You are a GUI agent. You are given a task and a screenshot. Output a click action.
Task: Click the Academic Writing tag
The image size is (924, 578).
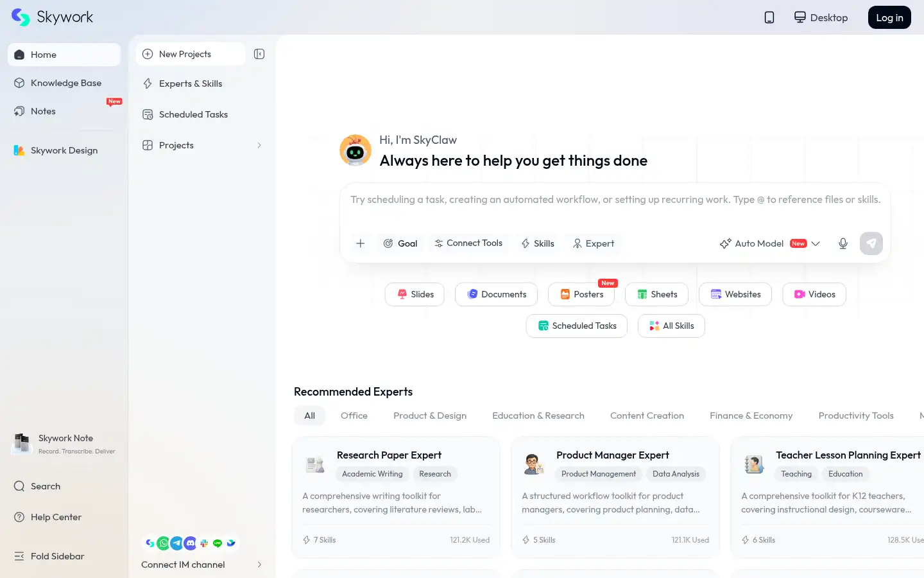tap(372, 474)
